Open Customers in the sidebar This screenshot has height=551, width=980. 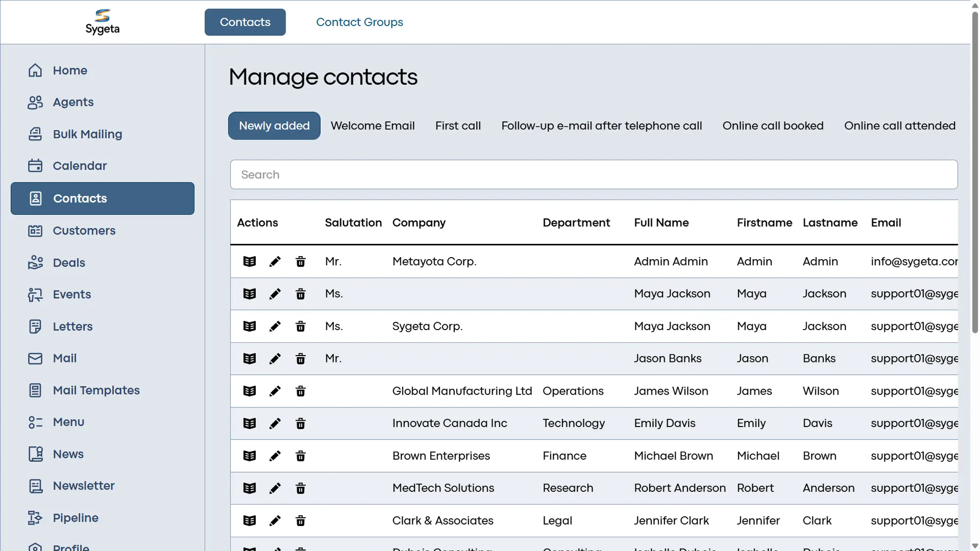pos(102,231)
